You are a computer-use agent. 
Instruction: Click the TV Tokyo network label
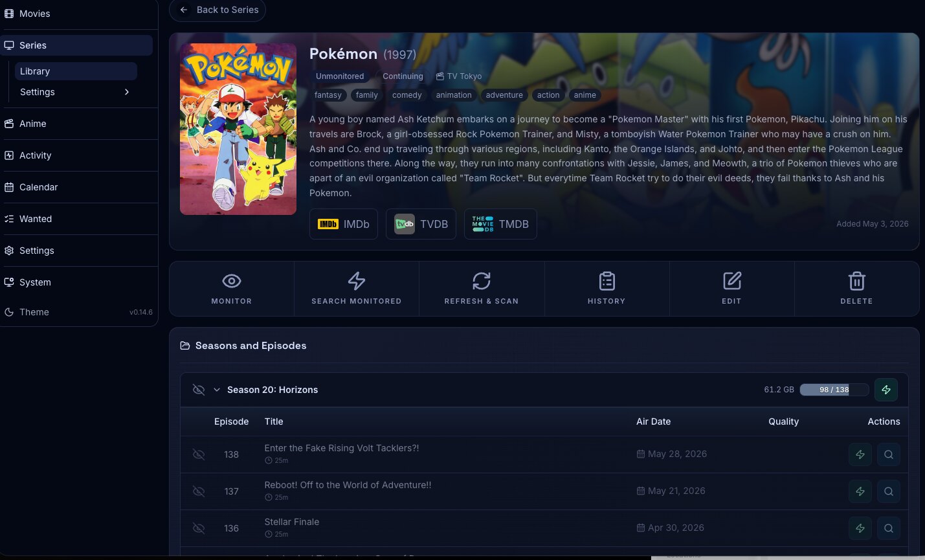coord(459,76)
